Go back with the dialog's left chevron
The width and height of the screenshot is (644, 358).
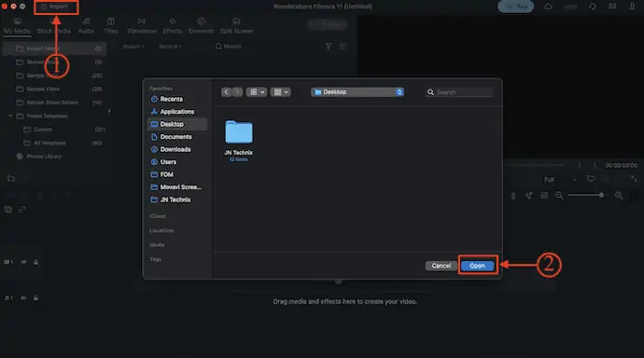coord(226,92)
